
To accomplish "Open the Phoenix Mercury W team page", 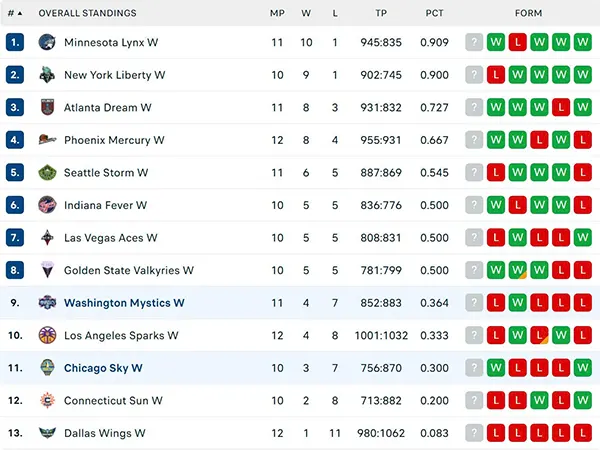I will (114, 140).
